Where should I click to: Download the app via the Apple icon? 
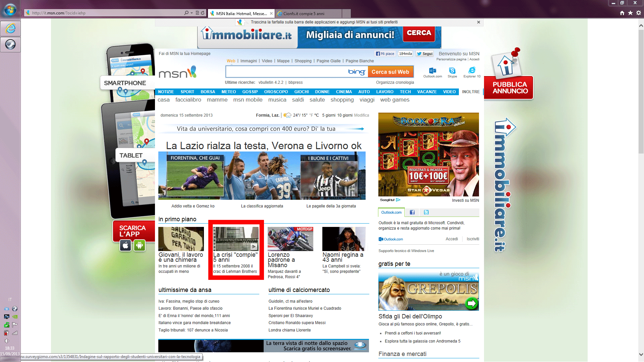[125, 245]
